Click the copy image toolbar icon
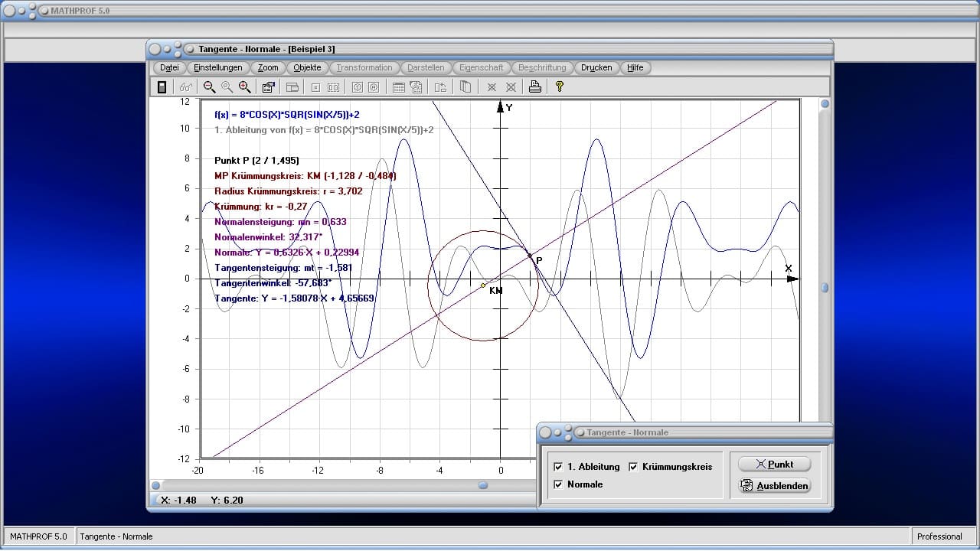 coord(416,87)
